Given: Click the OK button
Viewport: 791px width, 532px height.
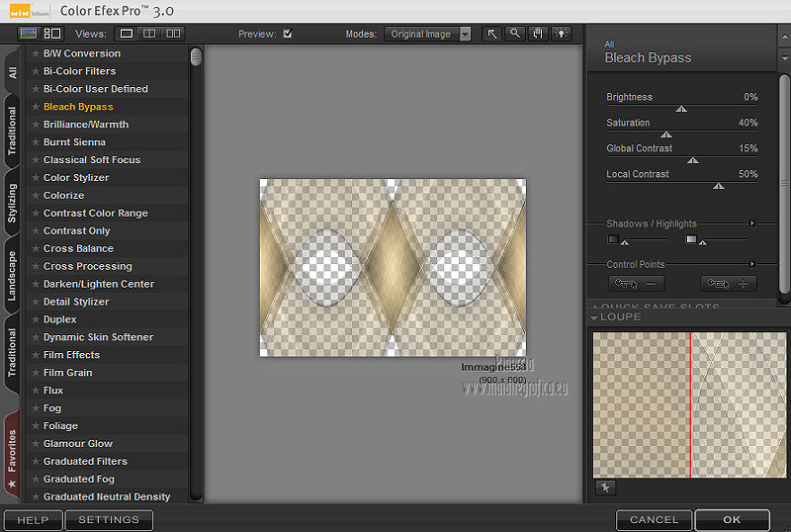Looking at the screenshot, I should click(x=731, y=519).
